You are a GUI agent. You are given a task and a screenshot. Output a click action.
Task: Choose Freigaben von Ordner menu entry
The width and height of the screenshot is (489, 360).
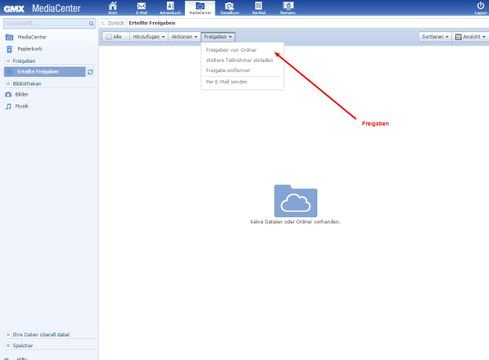pos(231,50)
